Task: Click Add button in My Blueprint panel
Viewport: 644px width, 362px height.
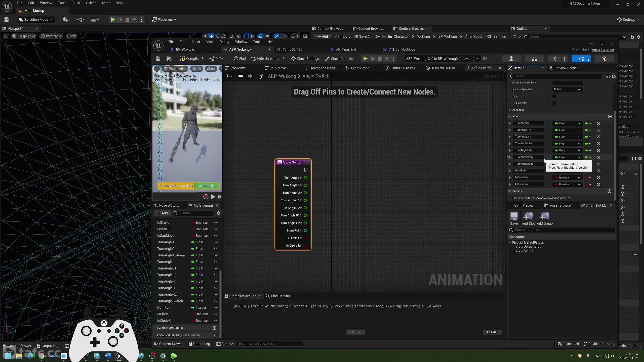Action: 162,213
